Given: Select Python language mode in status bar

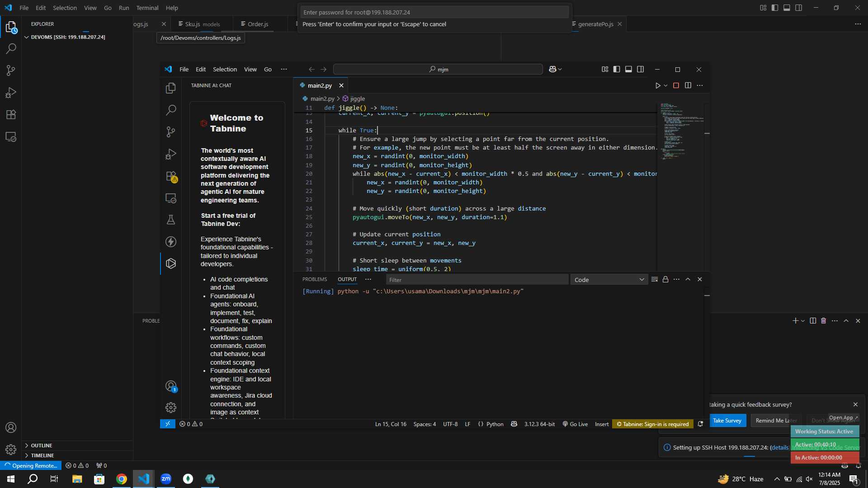Looking at the screenshot, I should coord(495,424).
